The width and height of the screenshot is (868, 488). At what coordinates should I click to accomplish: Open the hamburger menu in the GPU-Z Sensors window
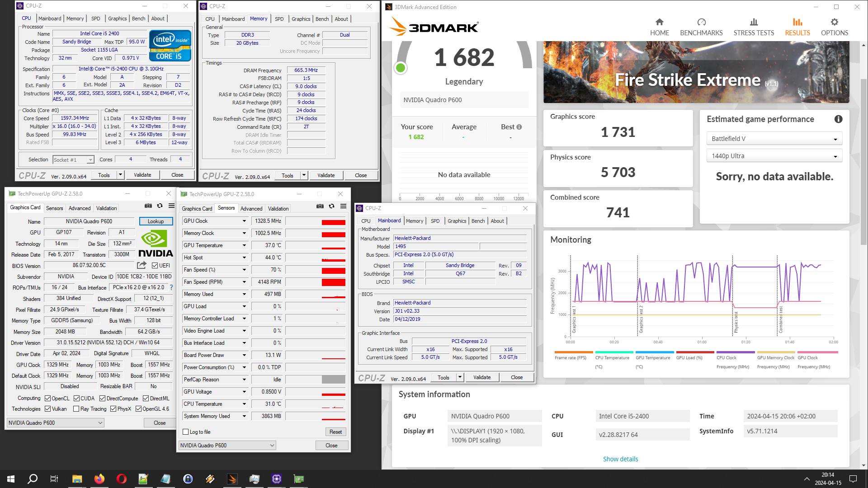point(344,206)
